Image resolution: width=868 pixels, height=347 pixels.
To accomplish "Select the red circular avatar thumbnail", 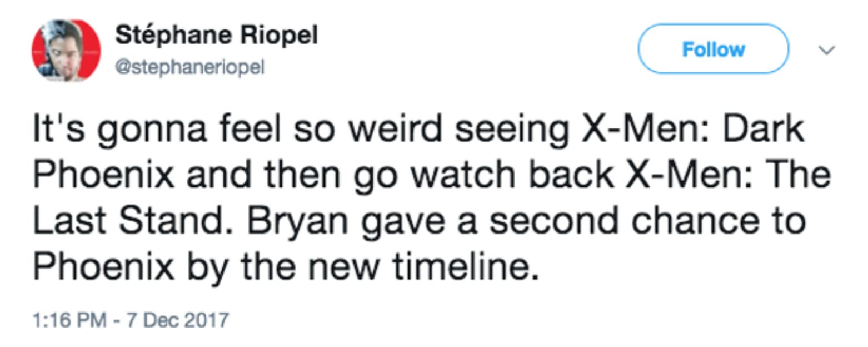I will [x=66, y=51].
